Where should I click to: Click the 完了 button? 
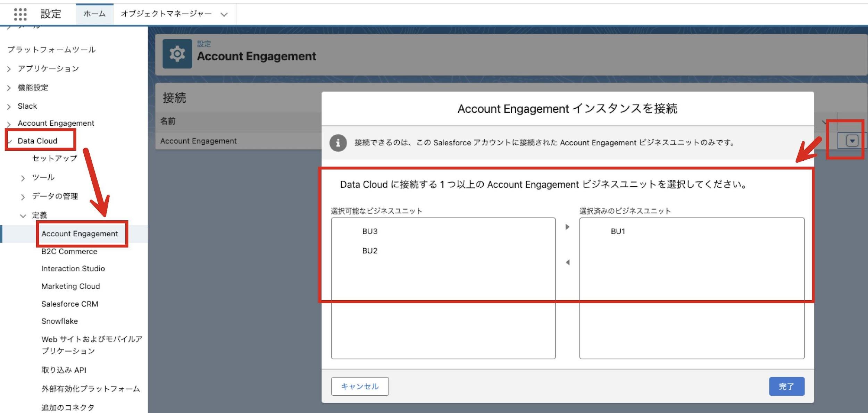786,386
